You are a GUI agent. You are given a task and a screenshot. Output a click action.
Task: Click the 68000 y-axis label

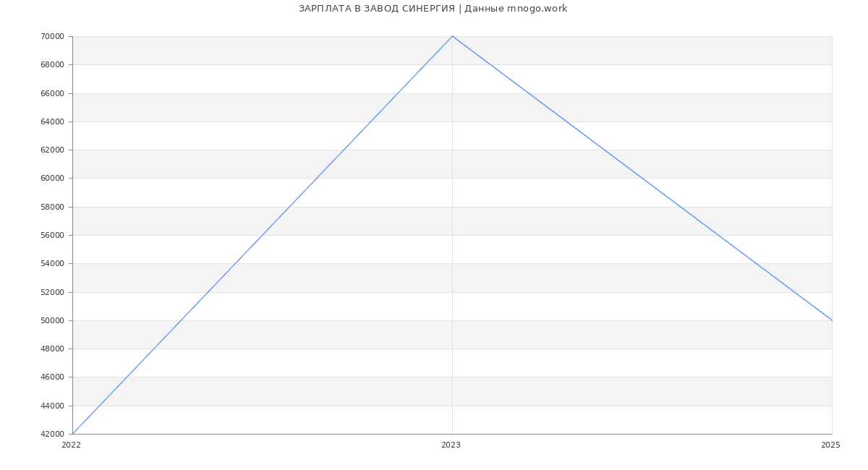coord(52,65)
